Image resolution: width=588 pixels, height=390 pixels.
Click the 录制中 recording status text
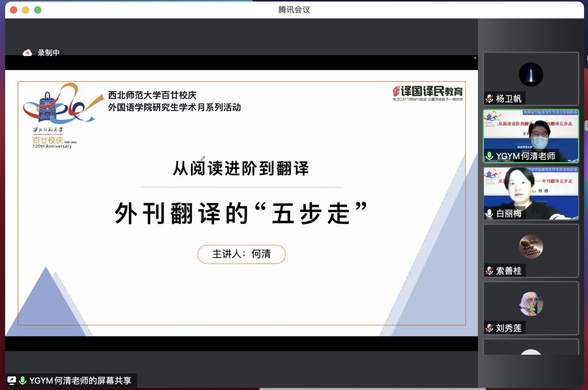point(49,53)
